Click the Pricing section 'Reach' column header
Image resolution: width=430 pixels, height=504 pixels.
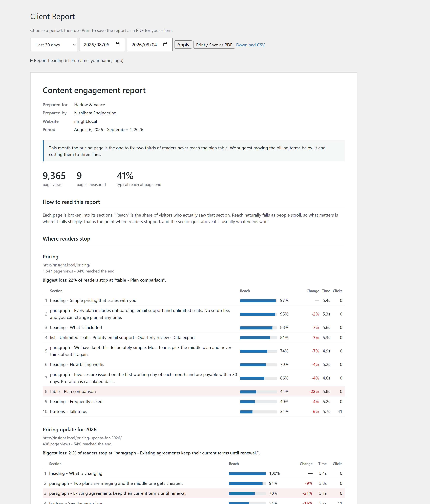coord(245,291)
